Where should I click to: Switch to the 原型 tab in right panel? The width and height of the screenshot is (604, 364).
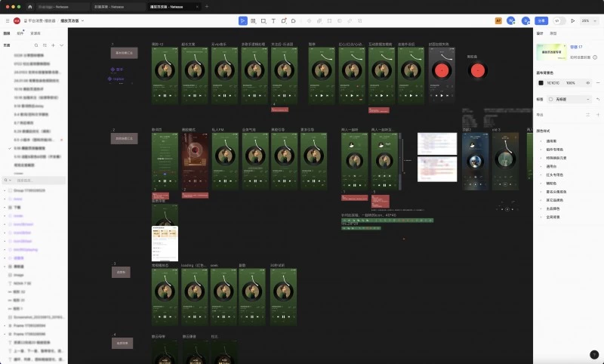pos(553,34)
